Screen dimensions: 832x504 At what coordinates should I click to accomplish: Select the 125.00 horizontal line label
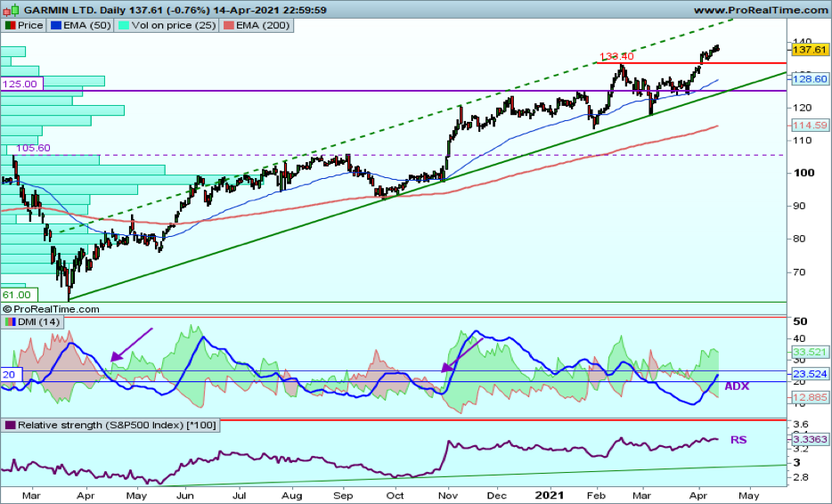(x=21, y=84)
